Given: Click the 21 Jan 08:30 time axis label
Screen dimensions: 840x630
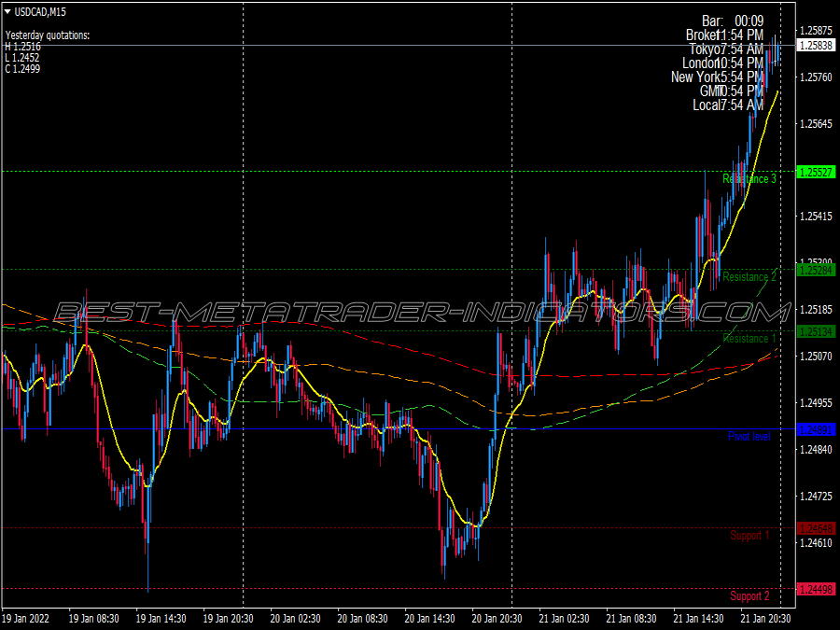Looking at the screenshot, I should coord(631,618).
